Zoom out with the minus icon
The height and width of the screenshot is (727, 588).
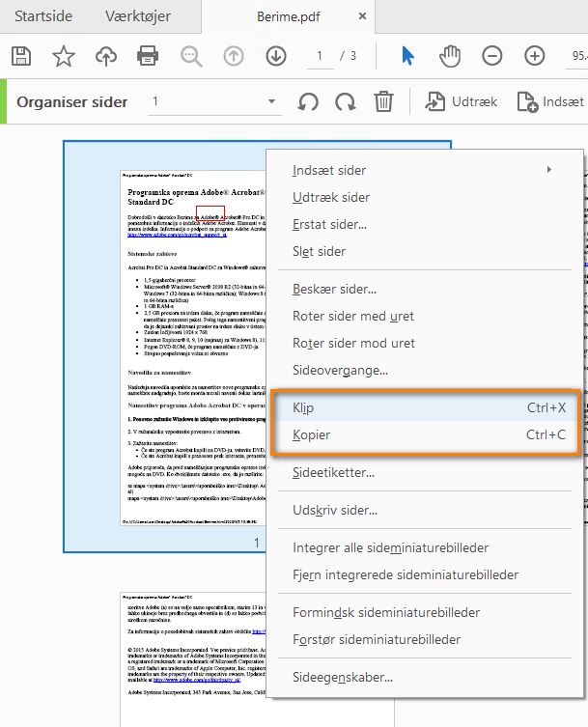pyautogui.click(x=492, y=56)
